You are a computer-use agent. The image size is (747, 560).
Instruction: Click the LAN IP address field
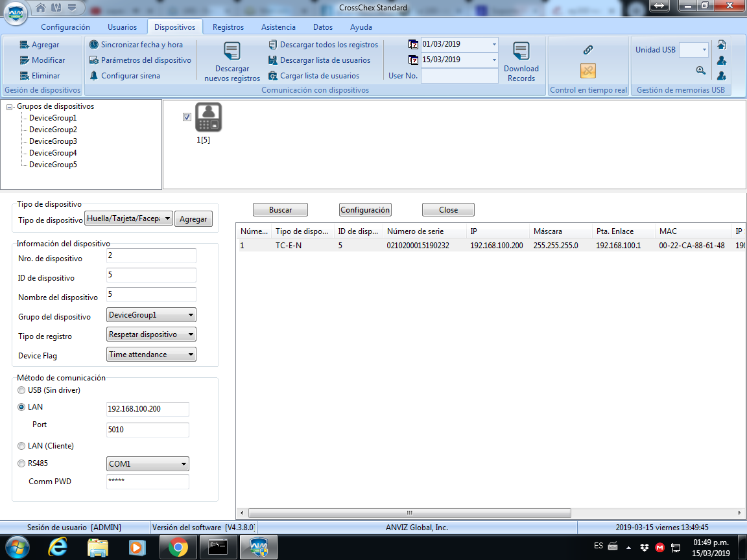pos(148,409)
